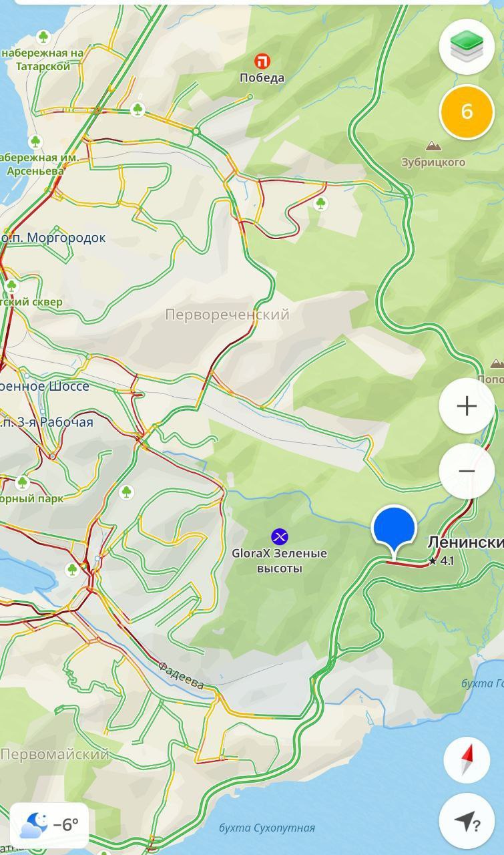Zoom out with the minus button
This screenshot has width=504, height=855.
click(x=467, y=471)
